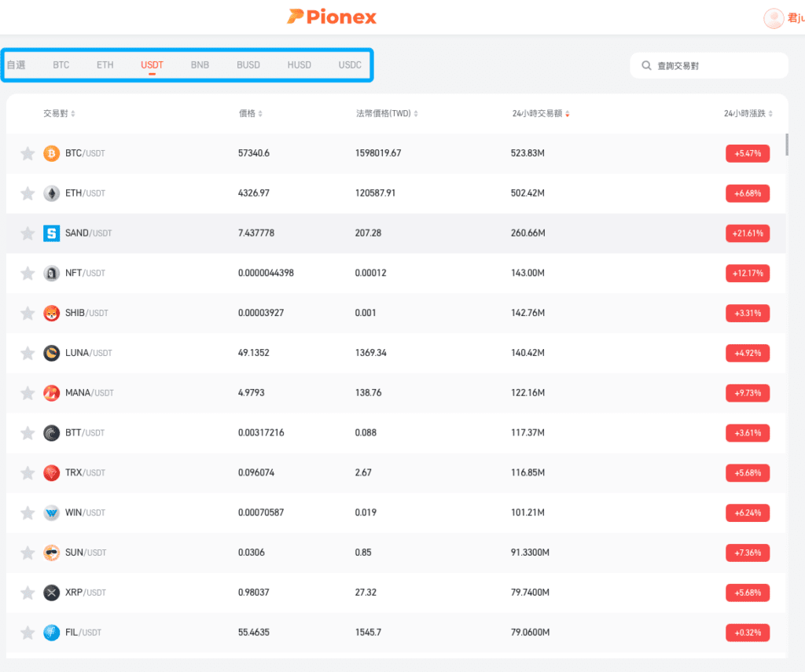Screen dimensions: 805x672
Task: Click the SAND coin icon
Action: coord(51,233)
